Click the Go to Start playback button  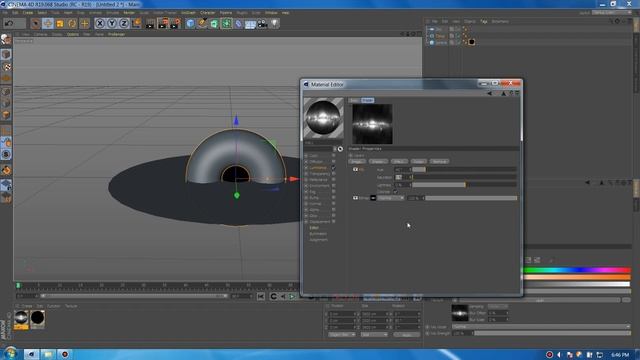(x=261, y=296)
